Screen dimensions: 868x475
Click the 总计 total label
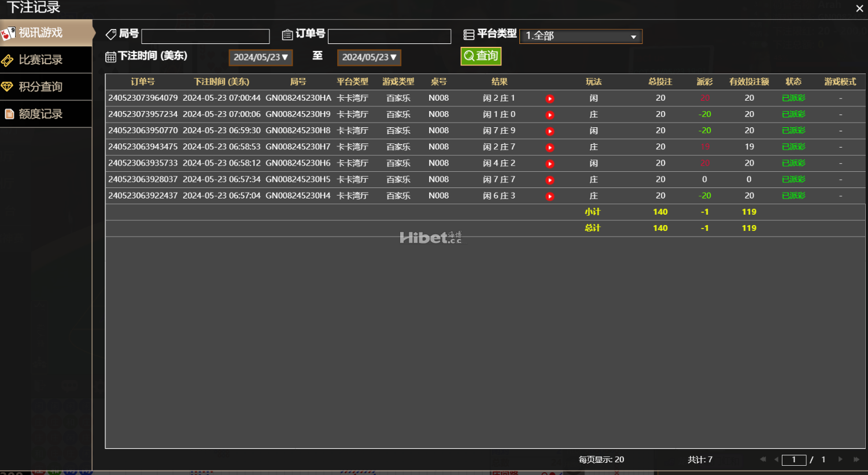(x=592, y=228)
